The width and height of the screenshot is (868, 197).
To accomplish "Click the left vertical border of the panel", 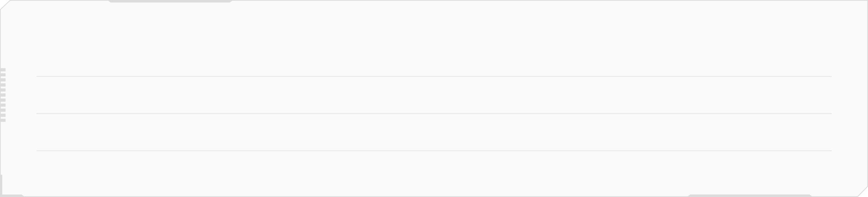I will pos(0,92).
